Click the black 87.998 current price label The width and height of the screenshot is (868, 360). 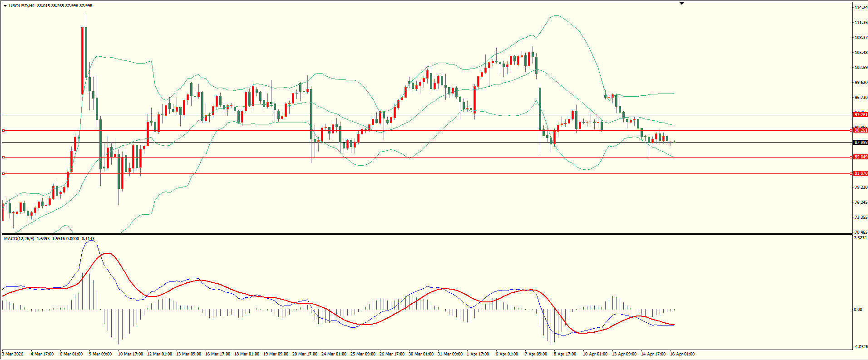click(x=860, y=143)
